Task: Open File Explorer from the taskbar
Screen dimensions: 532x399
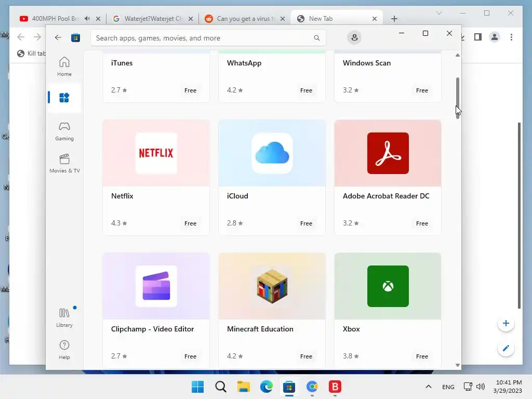Action: (243, 387)
